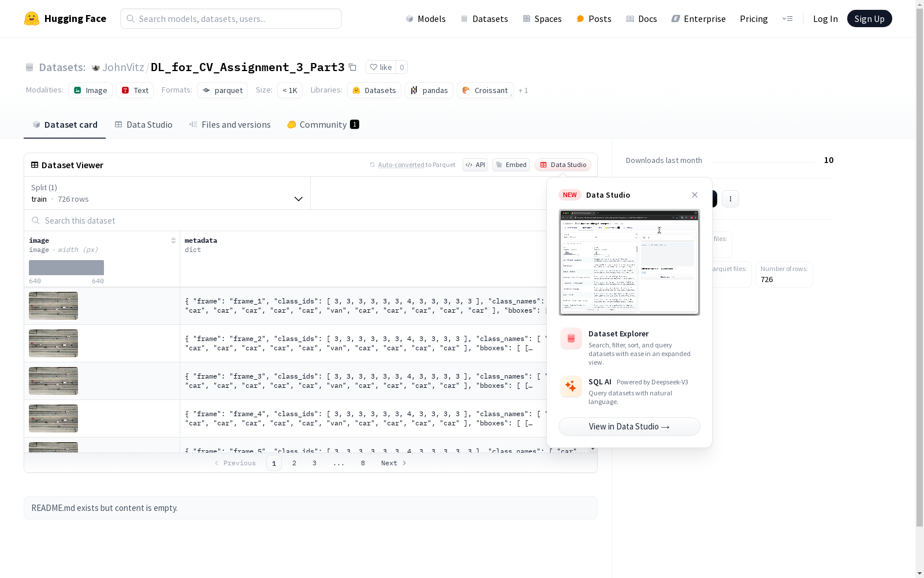Click the API button in Dataset Viewer

point(475,165)
